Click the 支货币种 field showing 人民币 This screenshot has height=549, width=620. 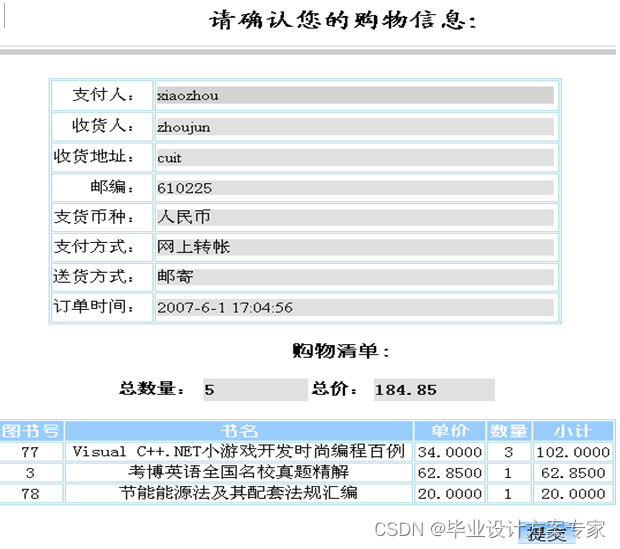point(355,217)
